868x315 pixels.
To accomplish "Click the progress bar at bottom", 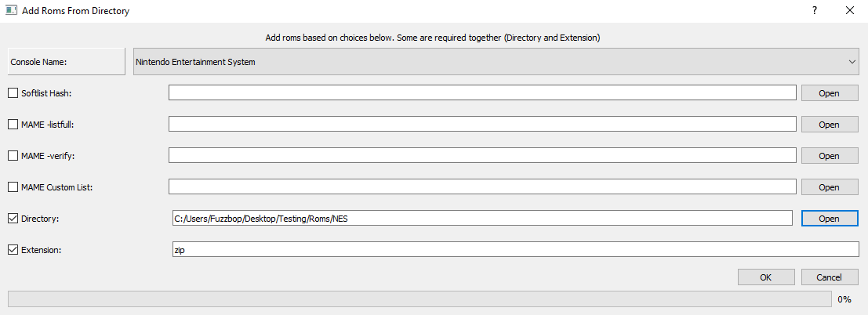I will click(419, 299).
